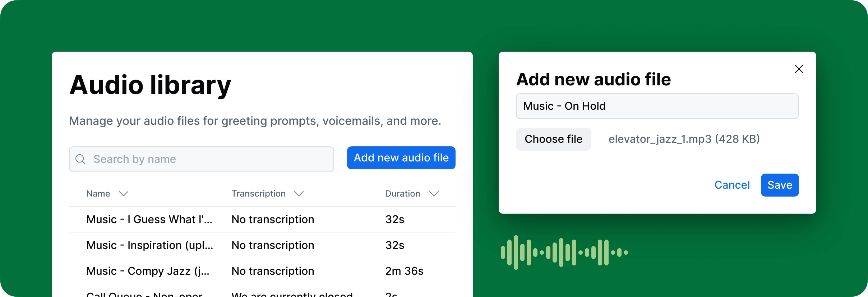Cancel the new audio file dialog
This screenshot has height=297, width=868.
(732, 185)
